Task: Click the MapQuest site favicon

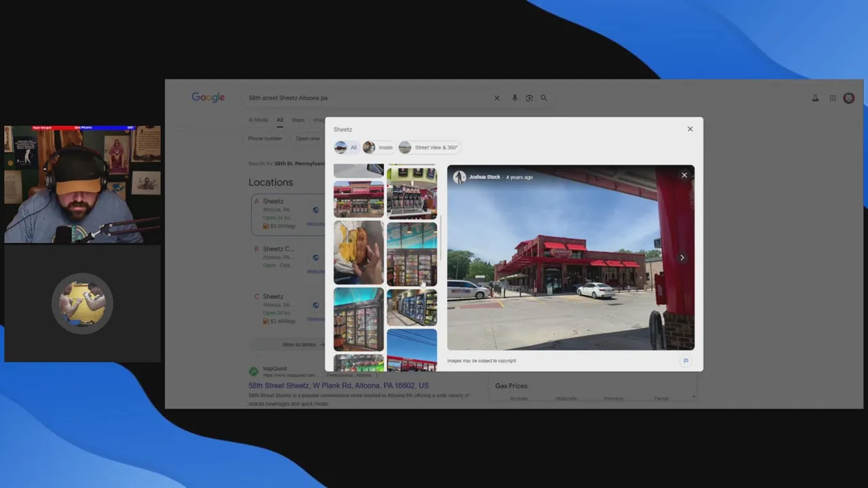Action: (253, 371)
